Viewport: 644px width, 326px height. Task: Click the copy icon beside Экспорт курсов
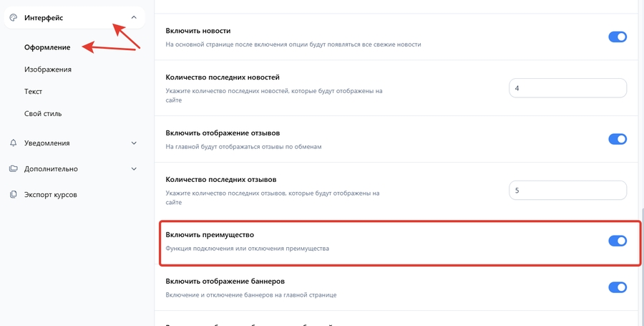tap(13, 195)
